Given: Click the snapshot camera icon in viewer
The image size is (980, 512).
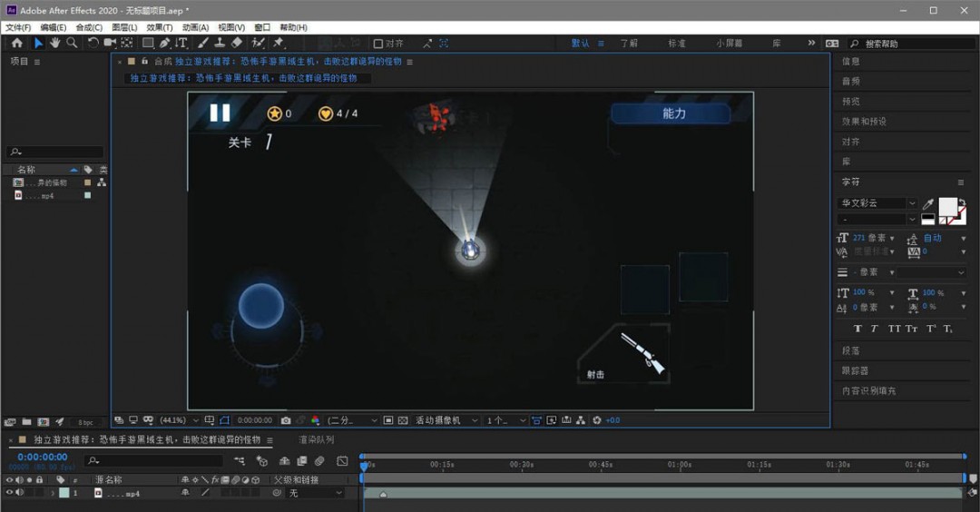Looking at the screenshot, I should click(286, 420).
